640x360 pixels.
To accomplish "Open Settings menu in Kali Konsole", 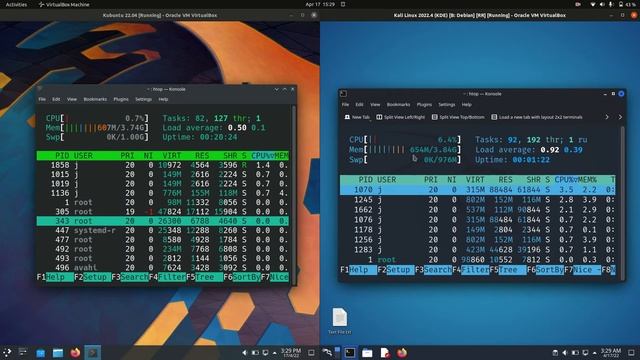I will 447,104.
